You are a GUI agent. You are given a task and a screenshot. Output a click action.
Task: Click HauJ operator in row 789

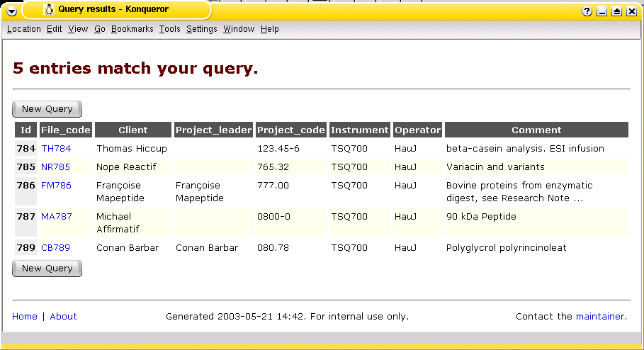pyautogui.click(x=406, y=248)
